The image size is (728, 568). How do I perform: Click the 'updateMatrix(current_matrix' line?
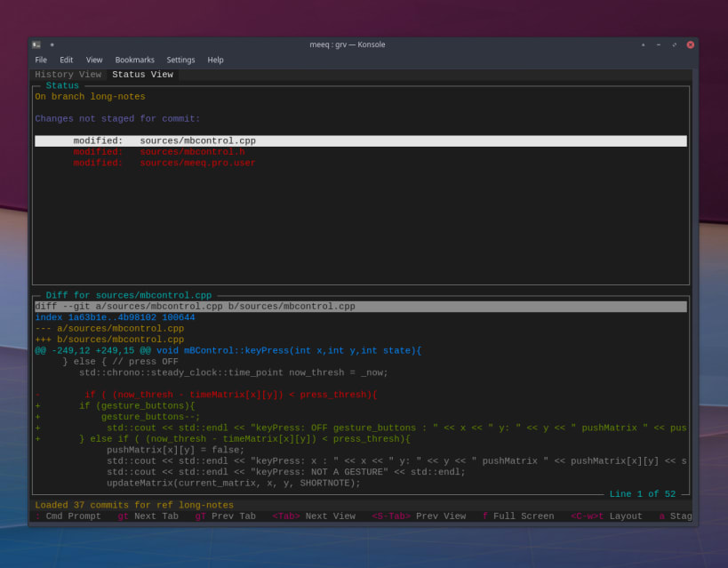(x=234, y=484)
